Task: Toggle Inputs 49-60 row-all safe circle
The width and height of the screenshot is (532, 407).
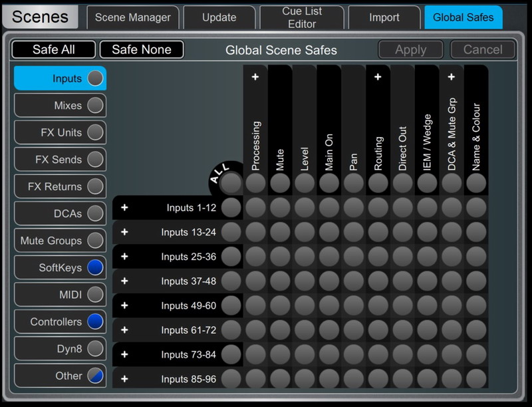Action: pyautogui.click(x=231, y=305)
